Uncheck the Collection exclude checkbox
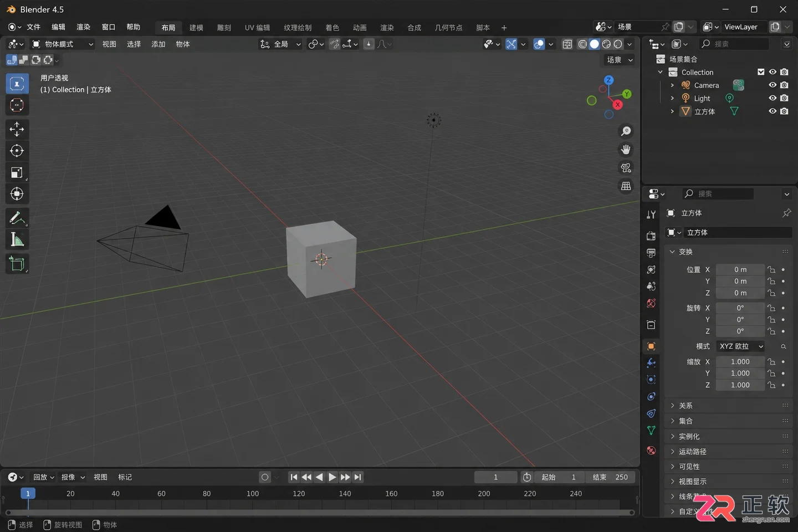The height and width of the screenshot is (532, 798). 761,72
